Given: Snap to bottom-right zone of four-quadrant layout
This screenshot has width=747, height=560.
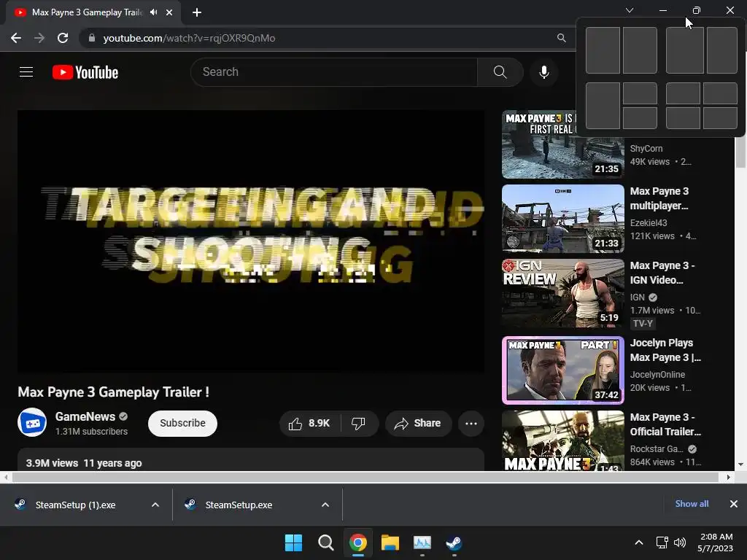Looking at the screenshot, I should click(720, 118).
